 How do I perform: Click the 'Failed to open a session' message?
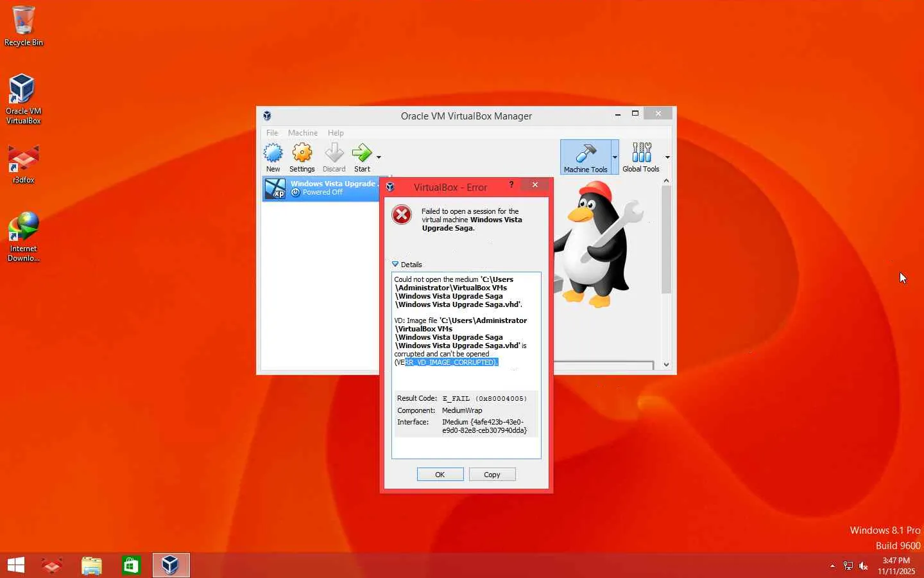[x=472, y=220]
